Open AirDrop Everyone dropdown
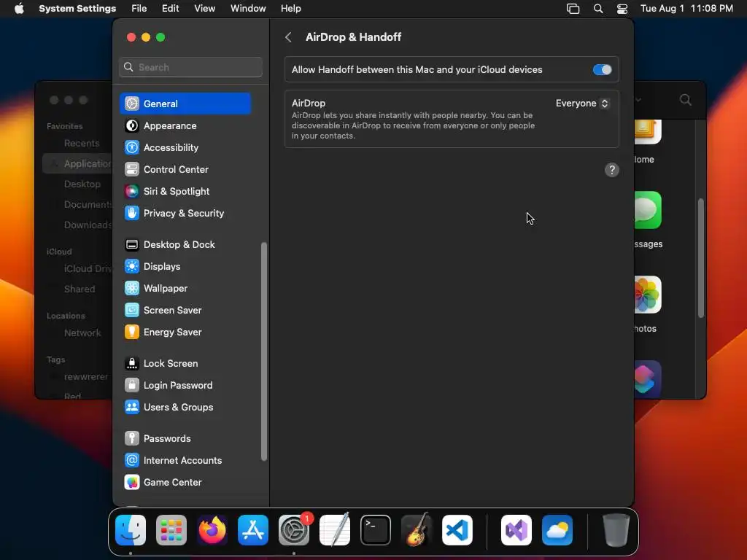The height and width of the screenshot is (560, 747). point(582,104)
